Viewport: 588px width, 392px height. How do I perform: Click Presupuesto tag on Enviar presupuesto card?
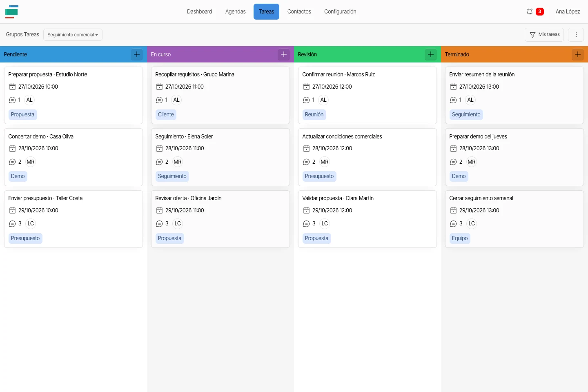pos(25,238)
